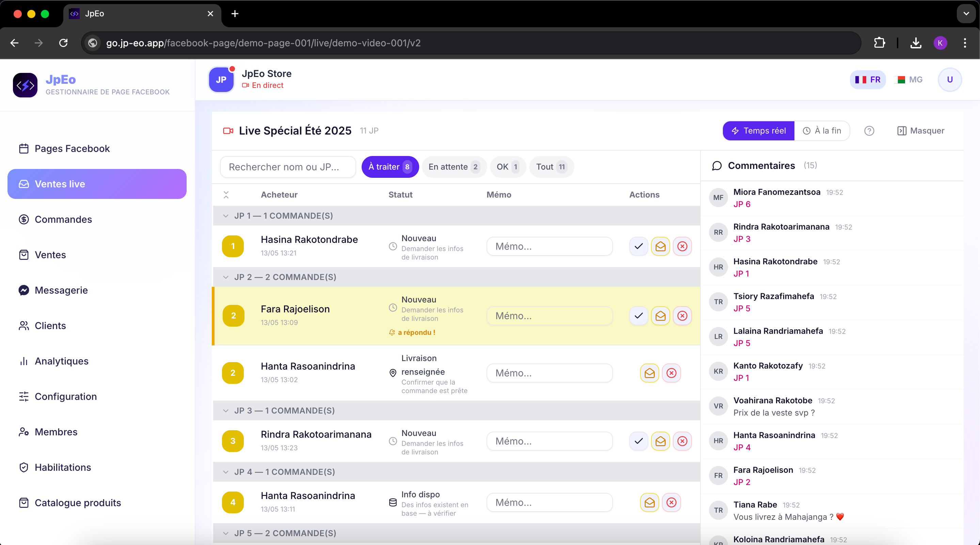Open browser extensions icon
Viewport: 980px width, 545px height.
click(879, 43)
